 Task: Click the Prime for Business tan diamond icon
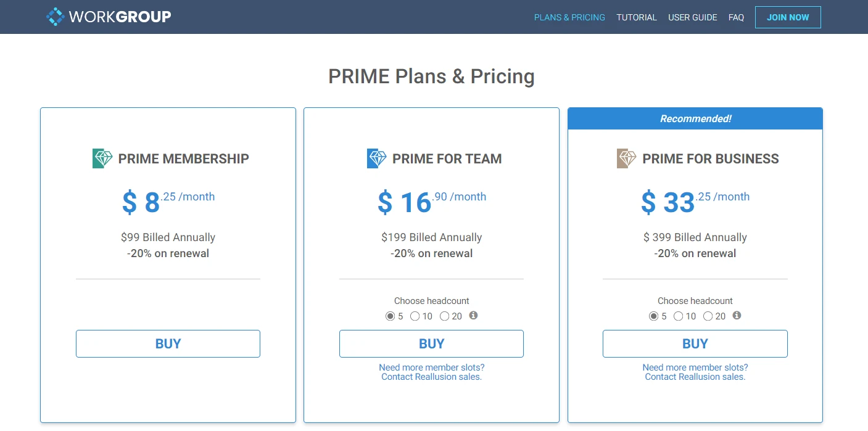point(626,158)
